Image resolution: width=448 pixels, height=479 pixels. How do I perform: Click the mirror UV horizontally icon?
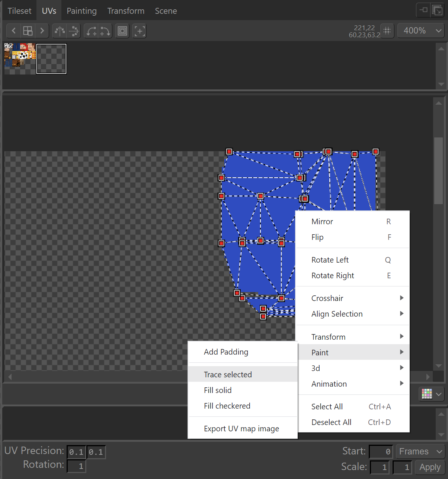60,31
